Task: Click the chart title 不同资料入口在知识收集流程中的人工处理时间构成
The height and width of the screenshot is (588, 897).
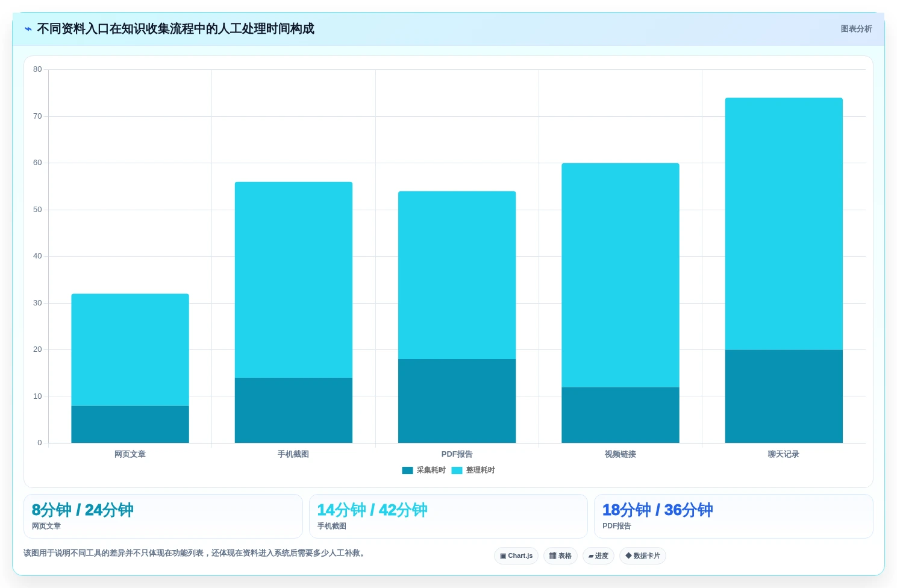Action: (x=175, y=29)
